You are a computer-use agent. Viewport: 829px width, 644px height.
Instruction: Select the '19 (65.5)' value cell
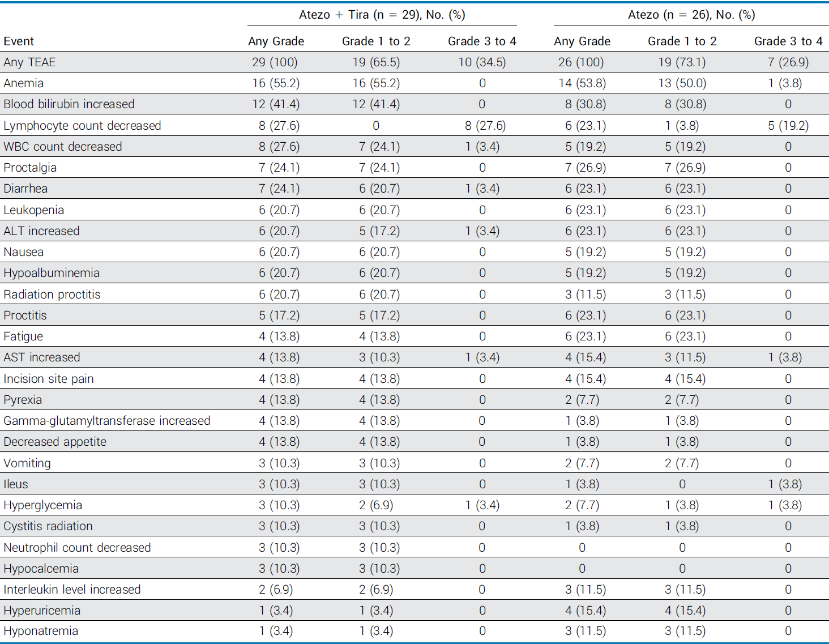tap(376, 62)
